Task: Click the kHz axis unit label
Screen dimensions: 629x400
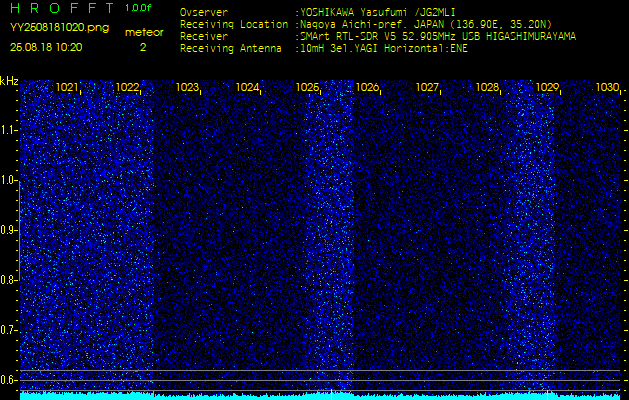Action: coord(9,82)
